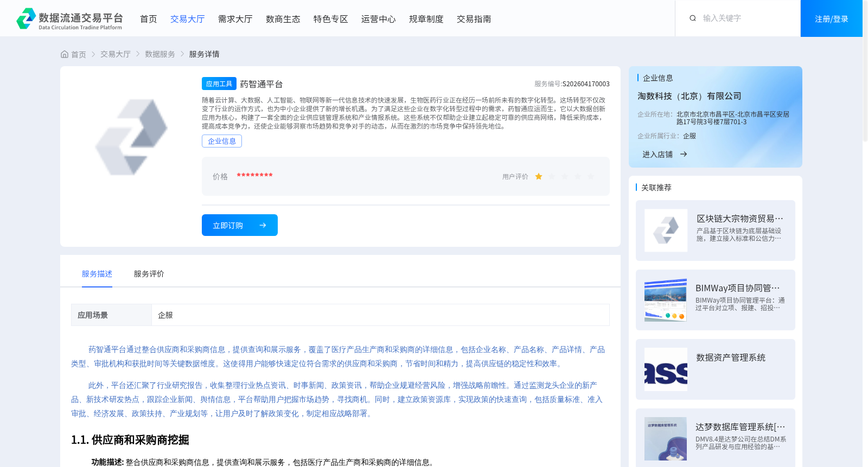The width and height of the screenshot is (868, 467).
Task: Click company name 淘数科技（北京）有限公司
Action: click(690, 96)
